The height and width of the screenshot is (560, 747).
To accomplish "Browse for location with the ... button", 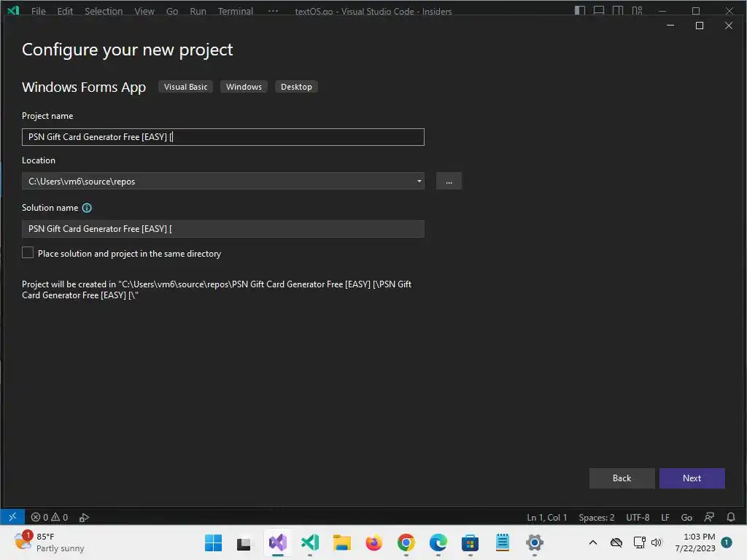I will [x=449, y=182].
